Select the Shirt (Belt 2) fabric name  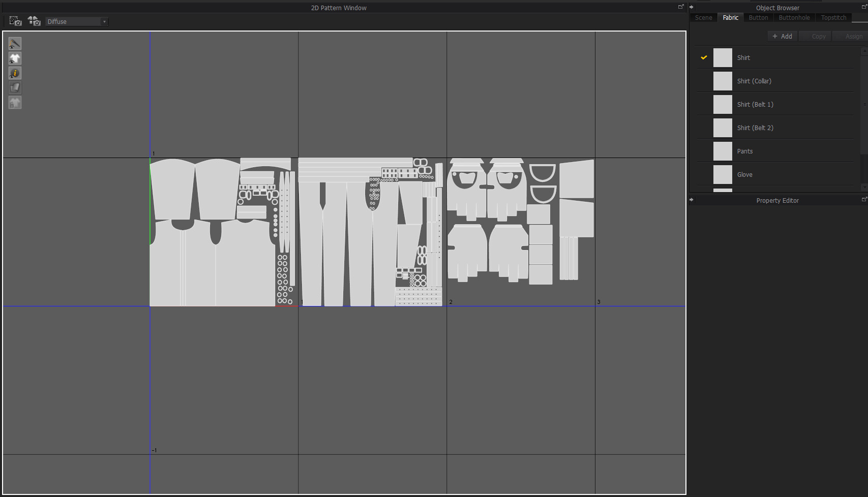[x=755, y=128]
